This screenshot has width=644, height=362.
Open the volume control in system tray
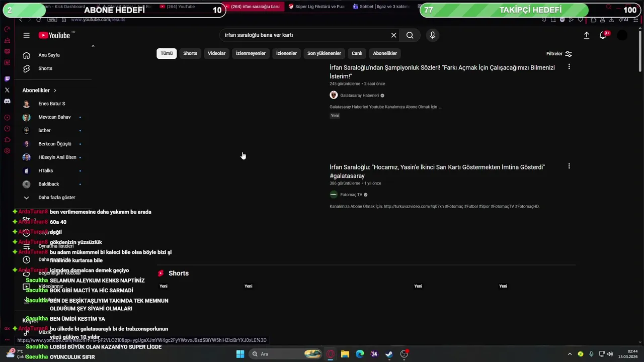(609, 354)
